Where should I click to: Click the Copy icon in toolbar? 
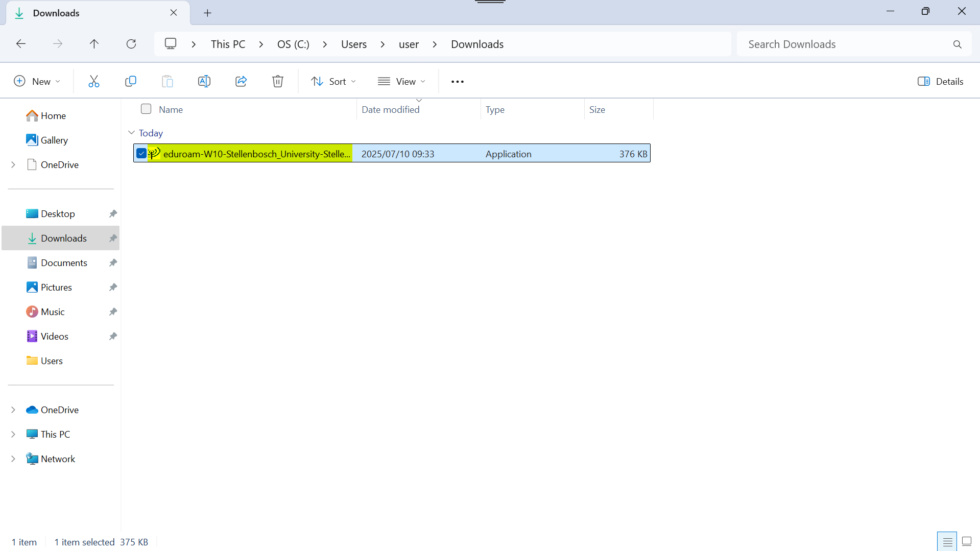(131, 81)
